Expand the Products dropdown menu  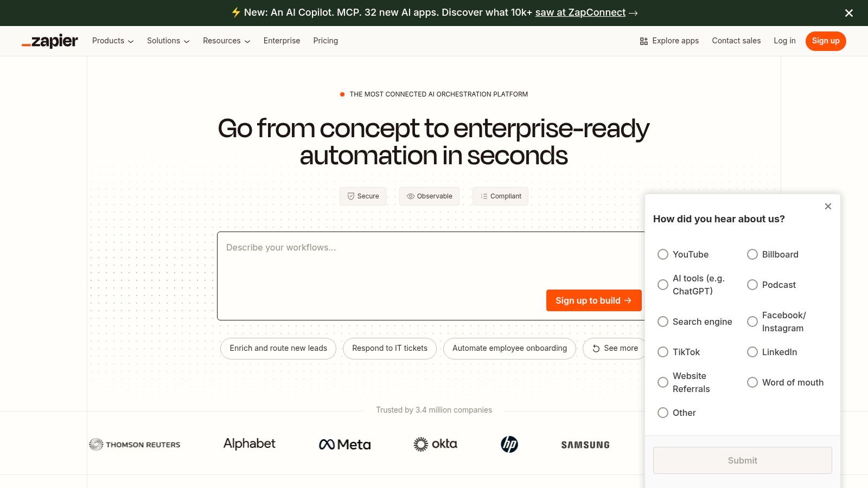(x=113, y=41)
